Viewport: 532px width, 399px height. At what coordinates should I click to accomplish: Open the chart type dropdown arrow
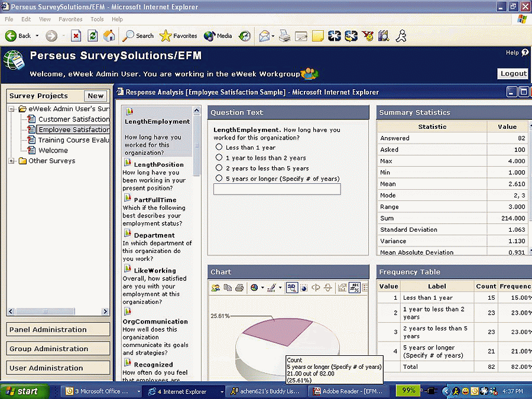click(262, 288)
